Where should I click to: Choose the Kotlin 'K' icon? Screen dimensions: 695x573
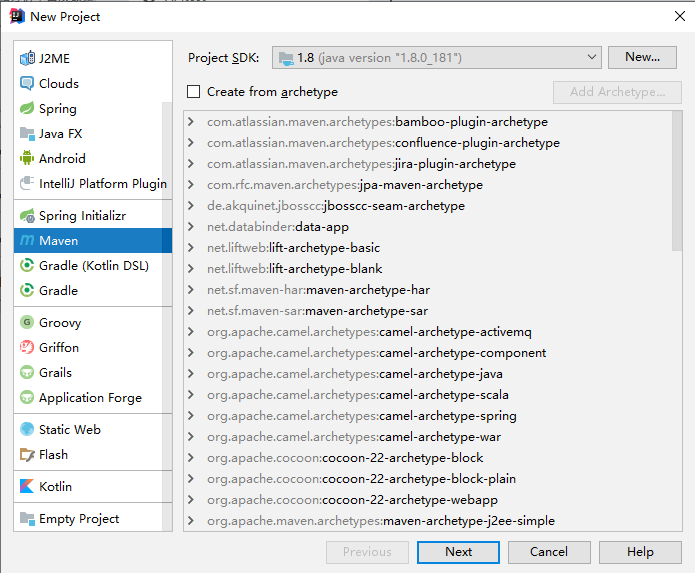click(x=27, y=486)
